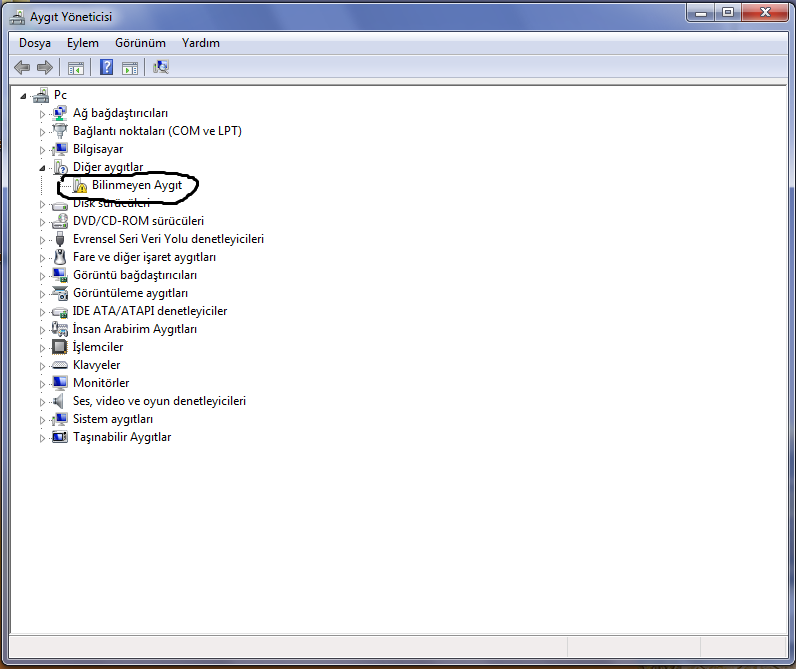Open the Yardım menu
796x669 pixels.
pyautogui.click(x=201, y=43)
